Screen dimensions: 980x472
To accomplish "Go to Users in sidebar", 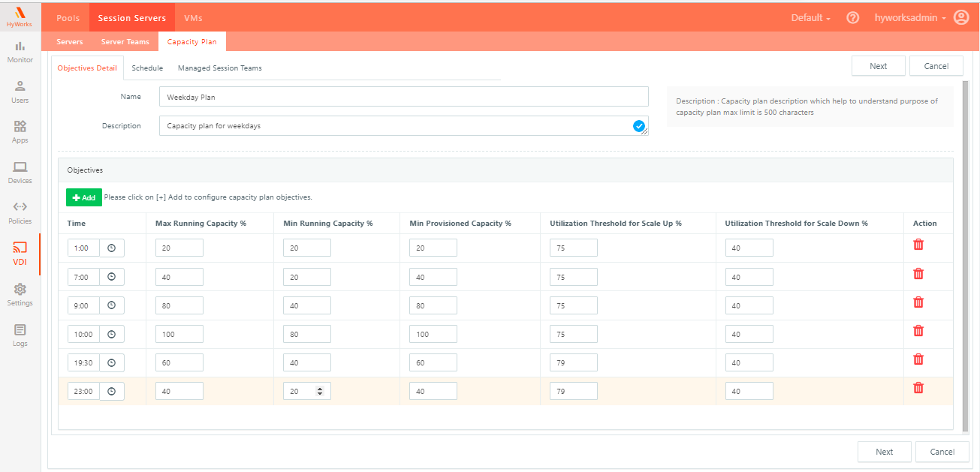I will pos(20,92).
